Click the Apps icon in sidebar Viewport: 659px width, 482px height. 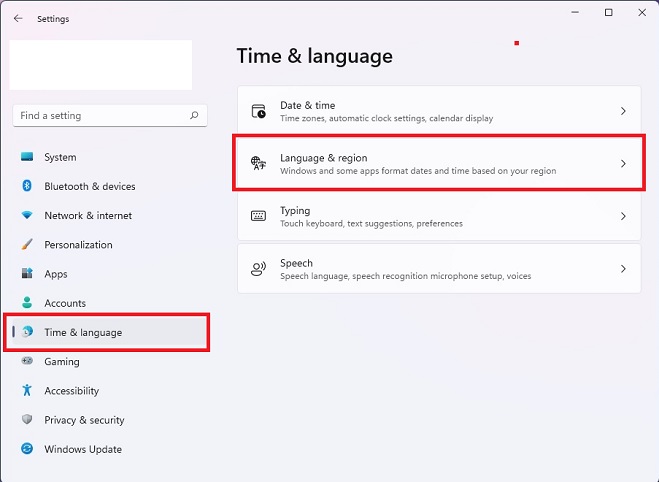[27, 274]
